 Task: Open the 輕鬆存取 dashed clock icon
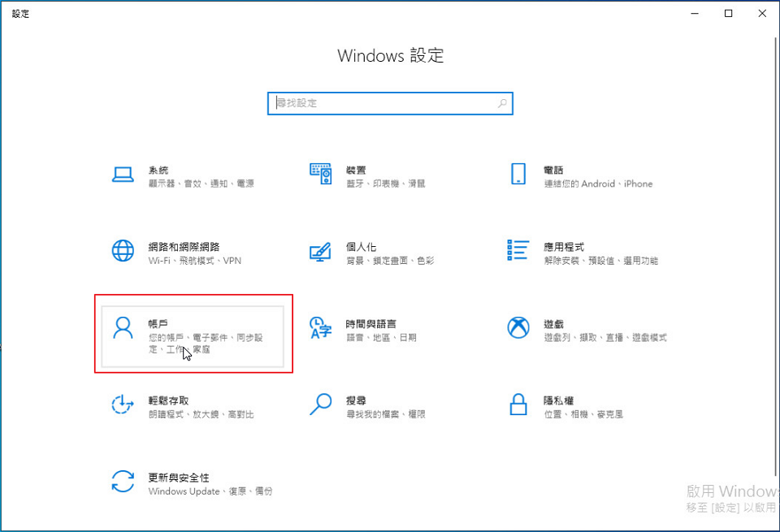click(123, 404)
